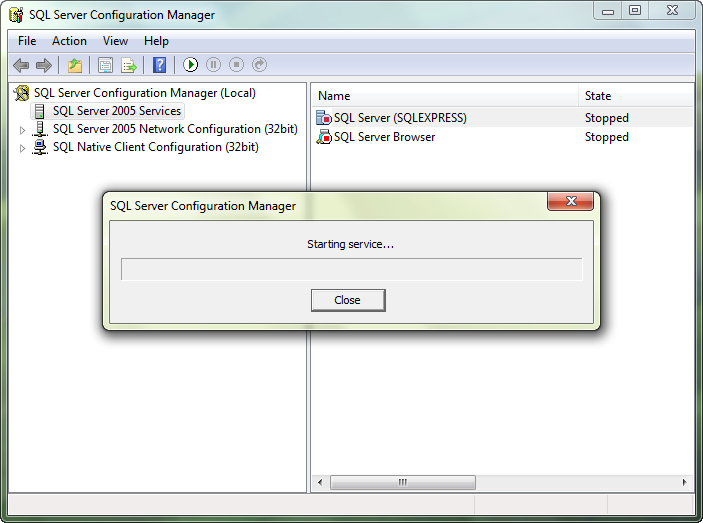Select the SQL Server Browser row name
This screenshot has width=703, height=523.
tap(384, 137)
